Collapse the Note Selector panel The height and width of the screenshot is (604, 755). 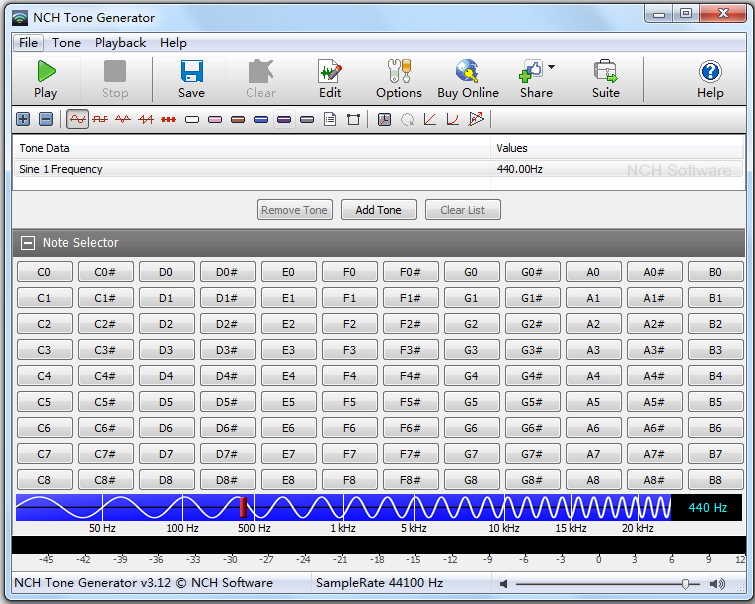tap(27, 243)
